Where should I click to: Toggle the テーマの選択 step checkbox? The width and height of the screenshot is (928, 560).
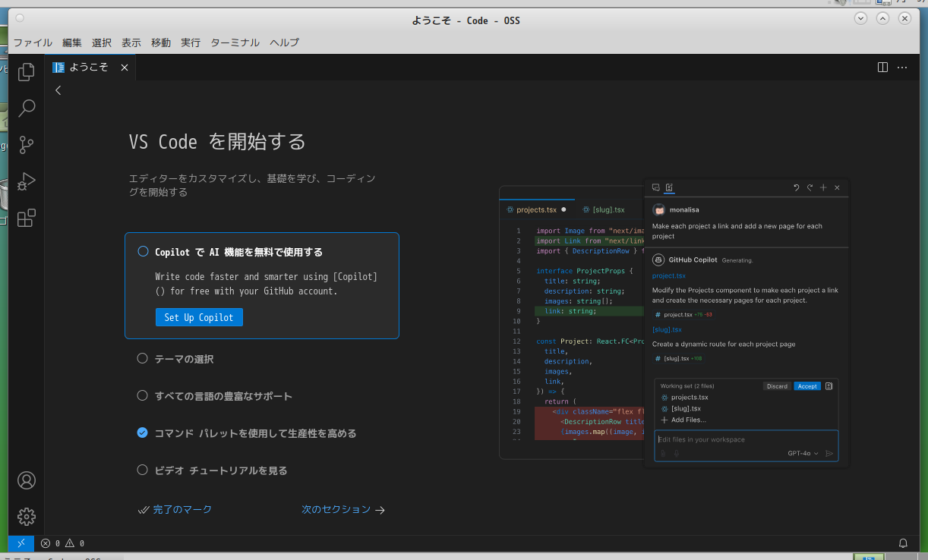coord(142,358)
